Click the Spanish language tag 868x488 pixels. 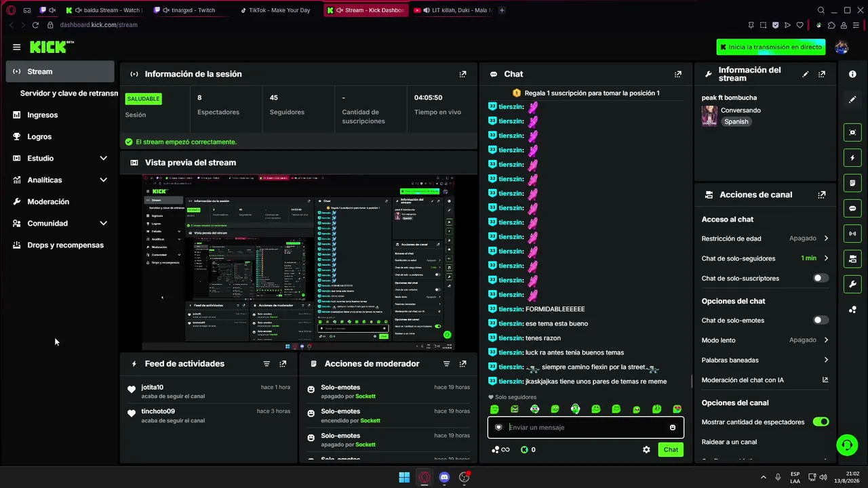[736, 122]
